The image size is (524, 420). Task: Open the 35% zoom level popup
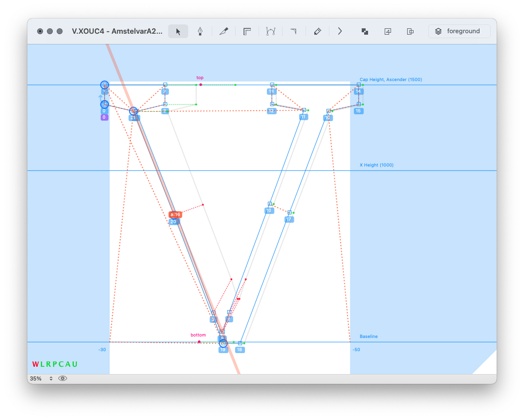coord(41,378)
